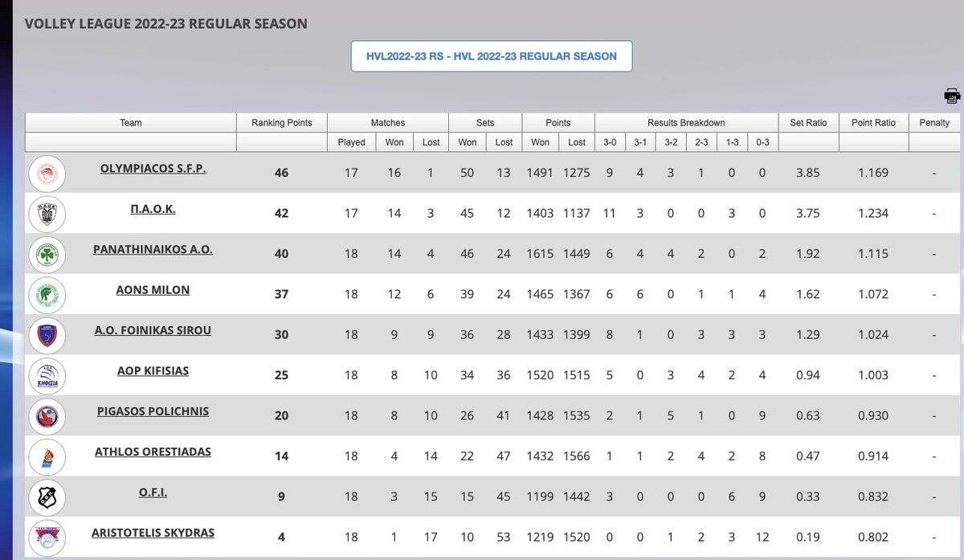
Task: Open the HVL 2022-23 Regular Season dropdown
Action: tap(492, 56)
